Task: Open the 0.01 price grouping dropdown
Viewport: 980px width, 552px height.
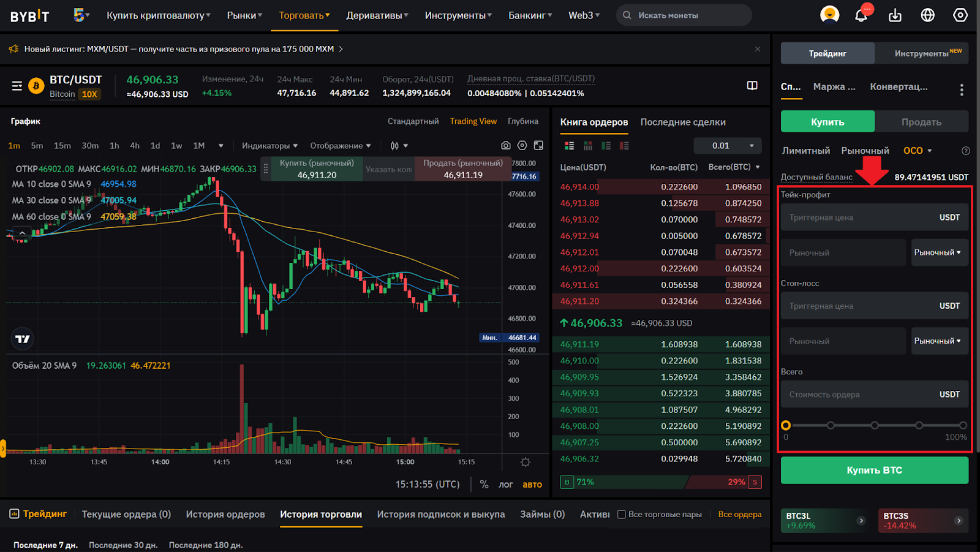Action: [728, 146]
